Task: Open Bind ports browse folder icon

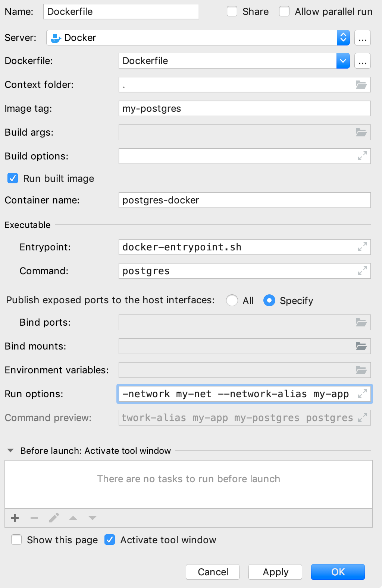Action: [361, 322]
